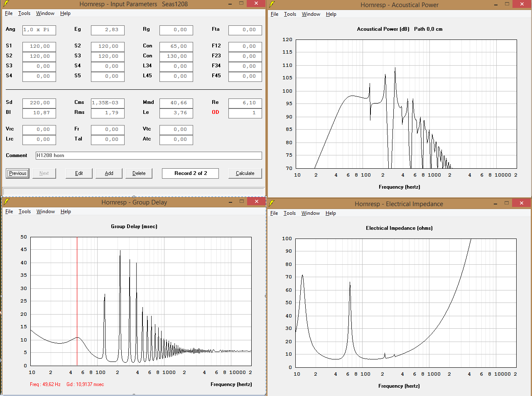Click the red Freq 49,62 Hz readout
This screenshot has width=532, height=396.
45,384
